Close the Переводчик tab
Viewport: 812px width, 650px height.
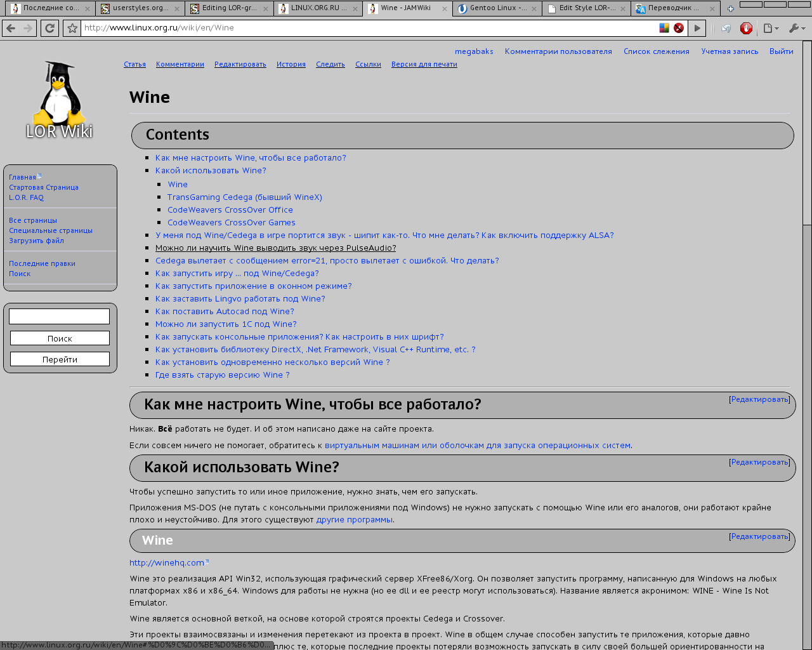click(712, 9)
